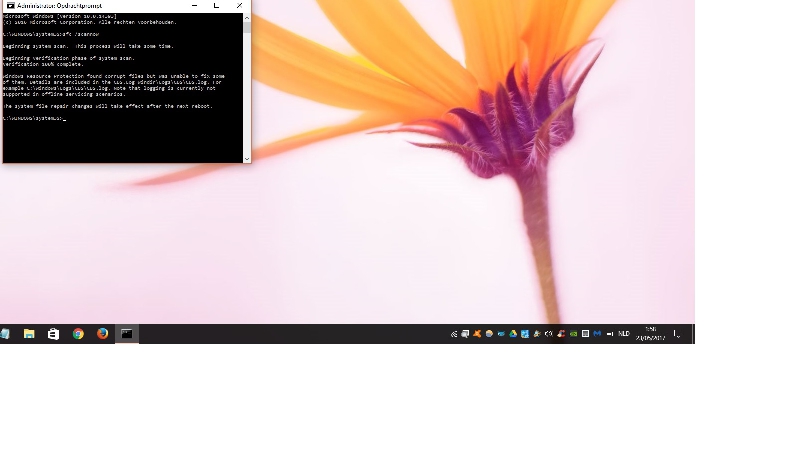Open the Malwarebytes tray icon
The width and height of the screenshot is (800, 450).
coord(597,334)
